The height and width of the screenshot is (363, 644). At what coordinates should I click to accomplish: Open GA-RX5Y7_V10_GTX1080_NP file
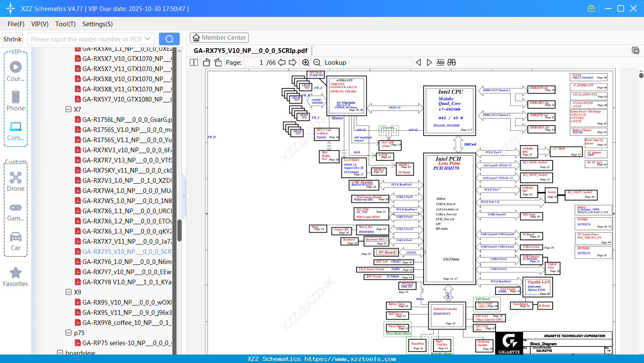click(127, 99)
